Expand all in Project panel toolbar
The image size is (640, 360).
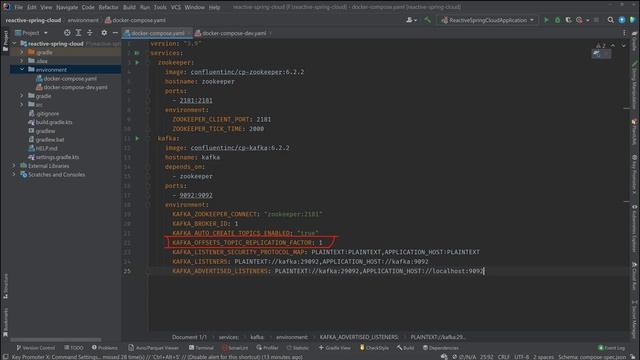78,33
